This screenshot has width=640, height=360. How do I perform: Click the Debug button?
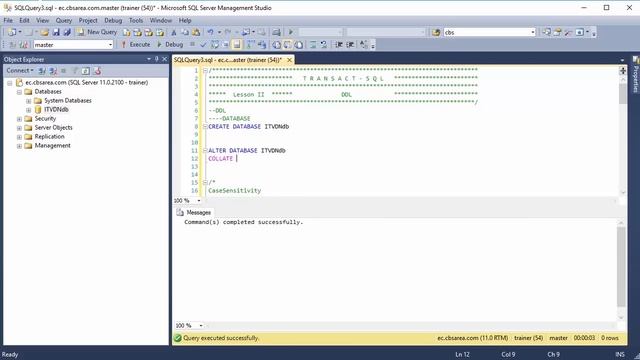[170, 44]
